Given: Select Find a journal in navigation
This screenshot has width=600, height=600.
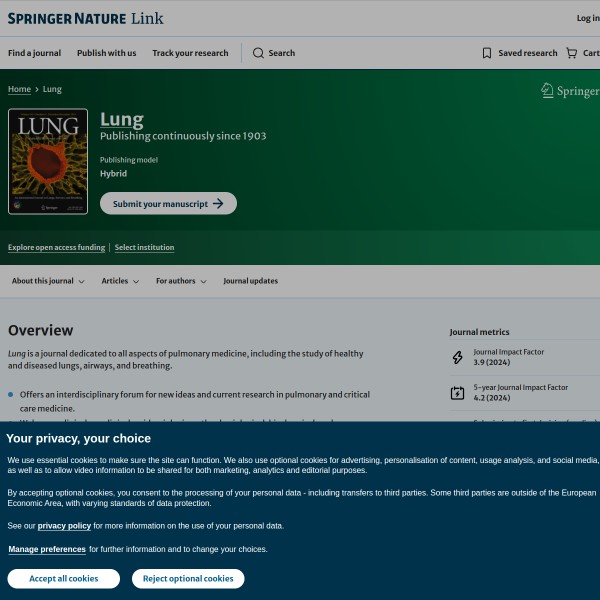Looking at the screenshot, I should 34,53.
